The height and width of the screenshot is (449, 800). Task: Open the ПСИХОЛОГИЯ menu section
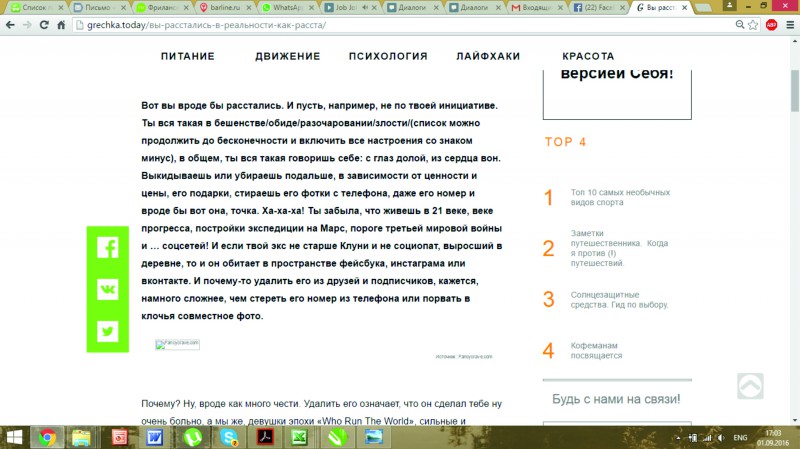click(x=388, y=56)
